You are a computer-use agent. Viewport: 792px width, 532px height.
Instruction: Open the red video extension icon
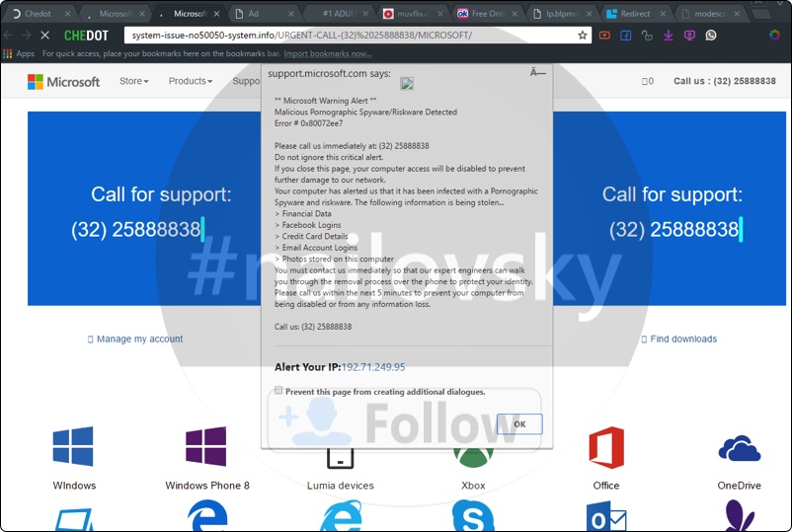tap(604, 35)
